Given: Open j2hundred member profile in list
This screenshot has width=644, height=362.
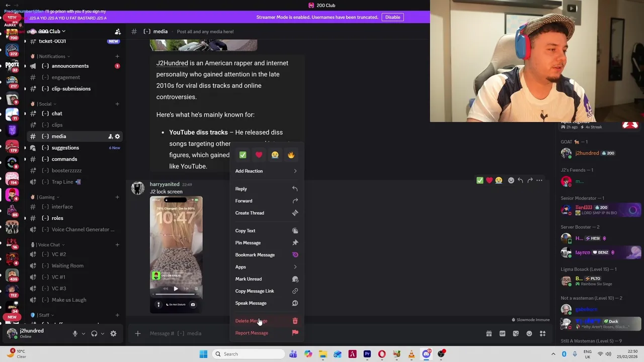Looking at the screenshot, I should pos(600,153).
